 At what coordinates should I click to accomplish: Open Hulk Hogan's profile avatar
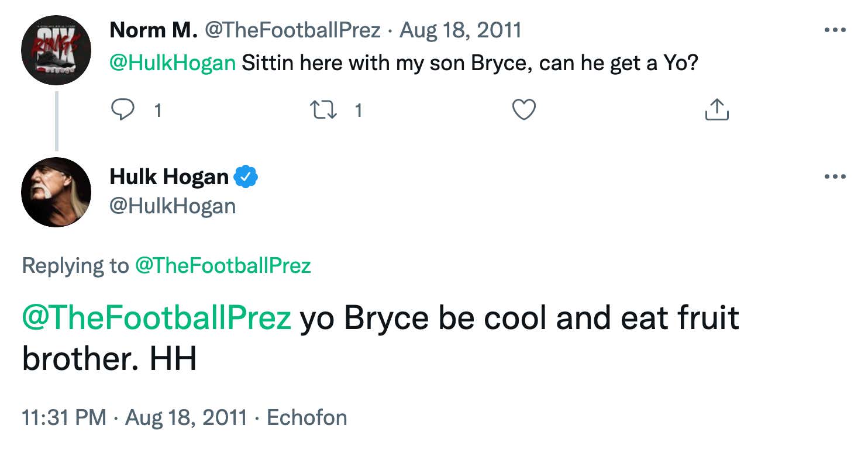56,192
